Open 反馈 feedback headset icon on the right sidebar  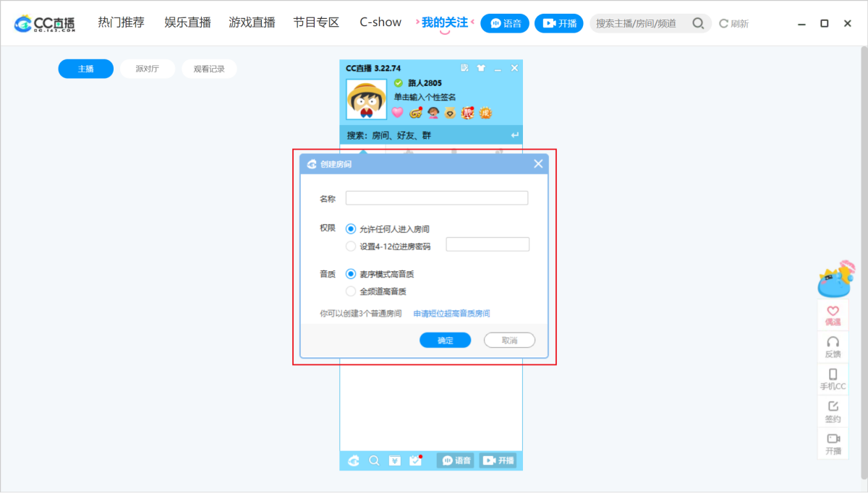(x=833, y=346)
